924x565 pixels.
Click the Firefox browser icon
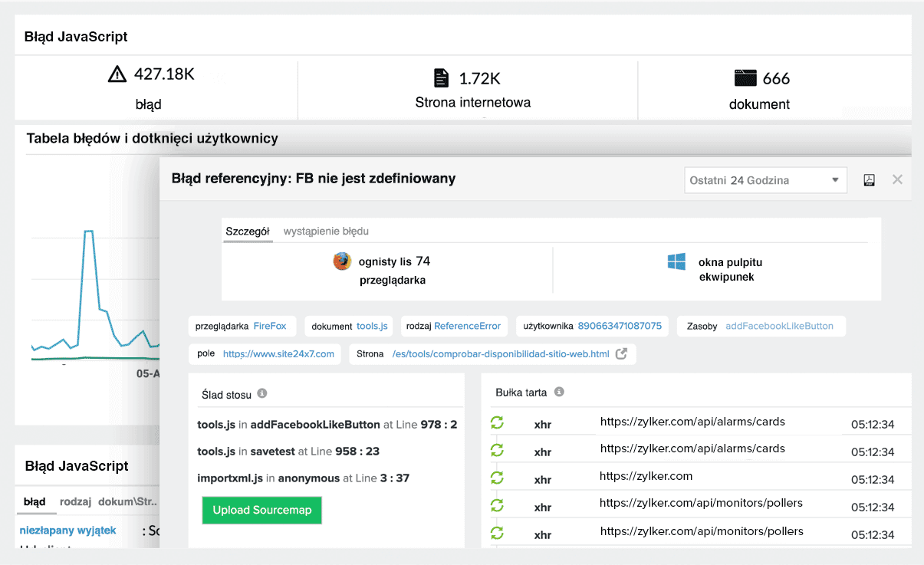tap(340, 261)
